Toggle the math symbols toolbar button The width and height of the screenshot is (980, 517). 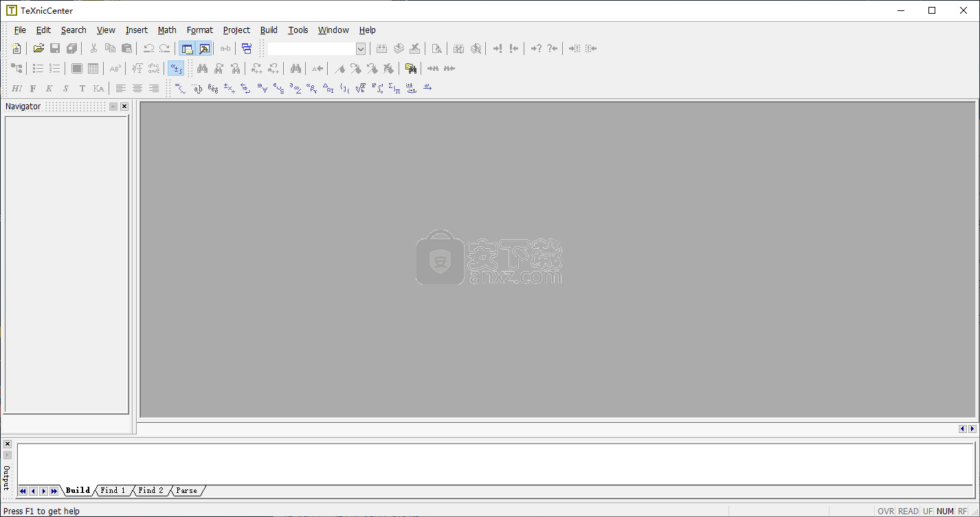(177, 69)
